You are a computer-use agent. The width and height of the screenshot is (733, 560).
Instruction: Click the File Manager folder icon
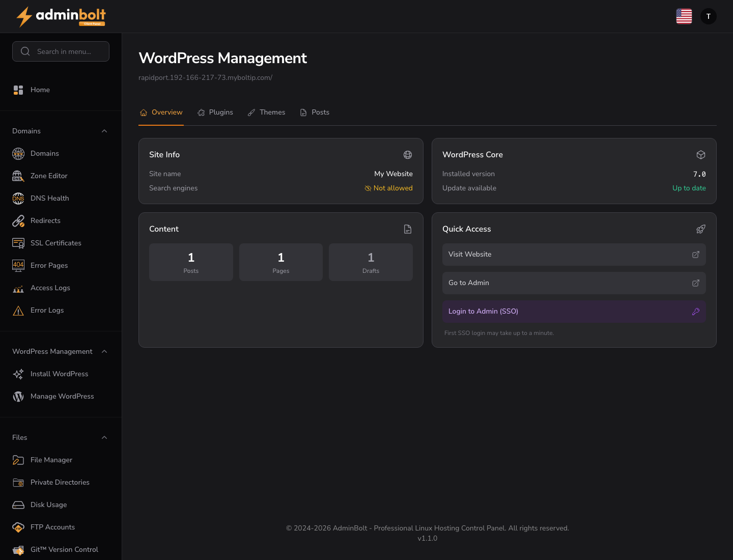[x=18, y=460]
